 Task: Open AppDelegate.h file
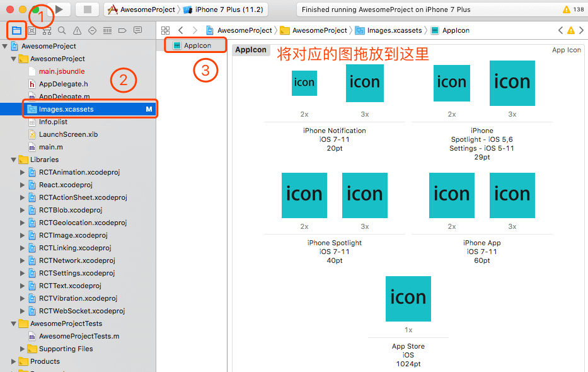click(64, 84)
